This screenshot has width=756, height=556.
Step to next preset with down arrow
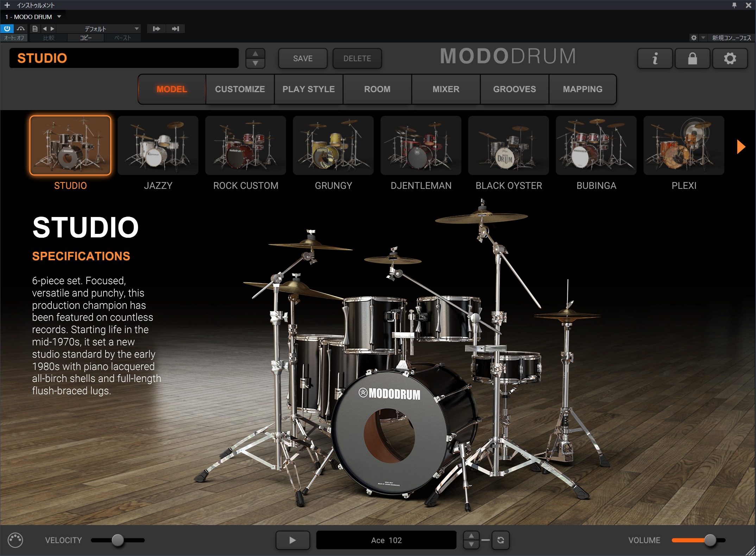[256, 63]
